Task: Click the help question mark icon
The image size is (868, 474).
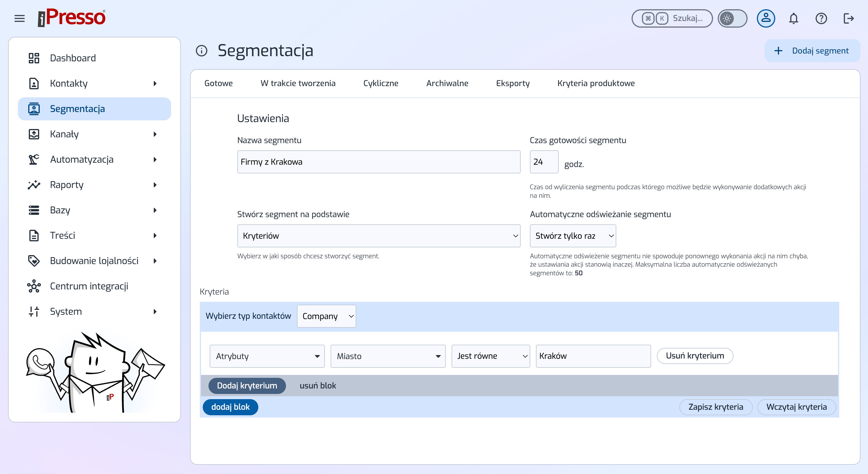Action: 821,18
